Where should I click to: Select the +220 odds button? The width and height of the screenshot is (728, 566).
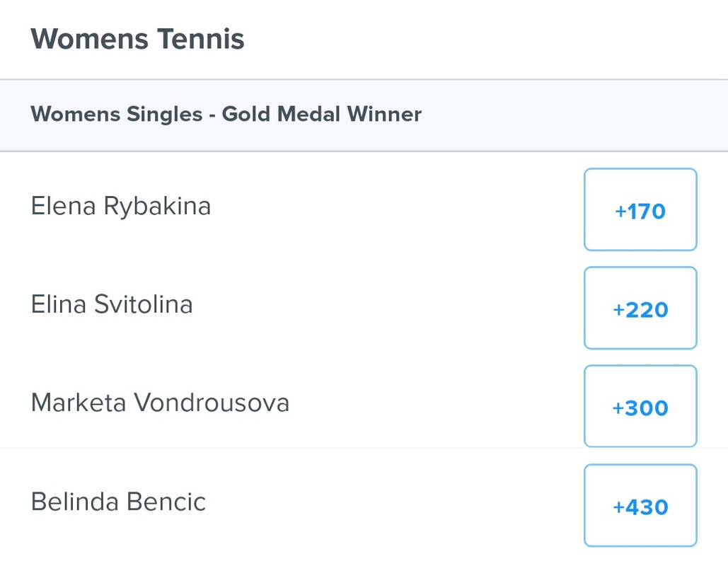point(640,308)
